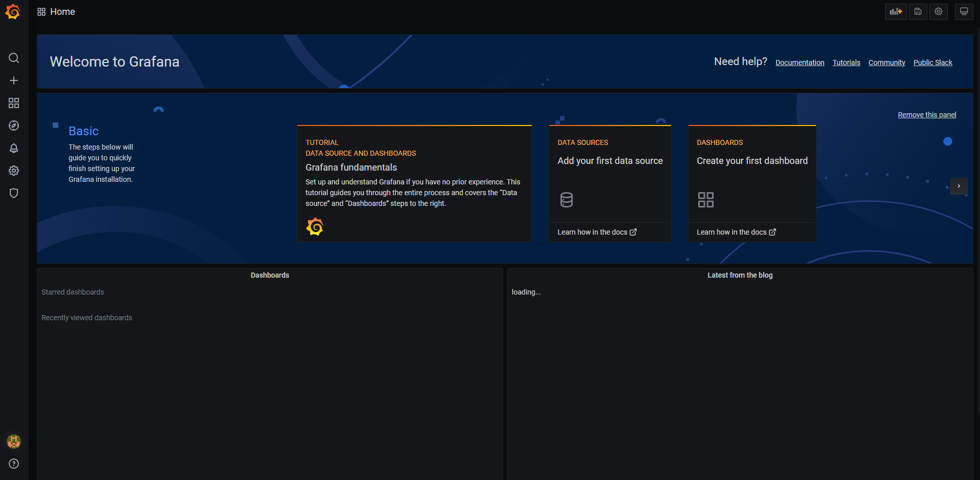Open the Configuration gear in sidebar
980x480 pixels.
click(x=14, y=171)
